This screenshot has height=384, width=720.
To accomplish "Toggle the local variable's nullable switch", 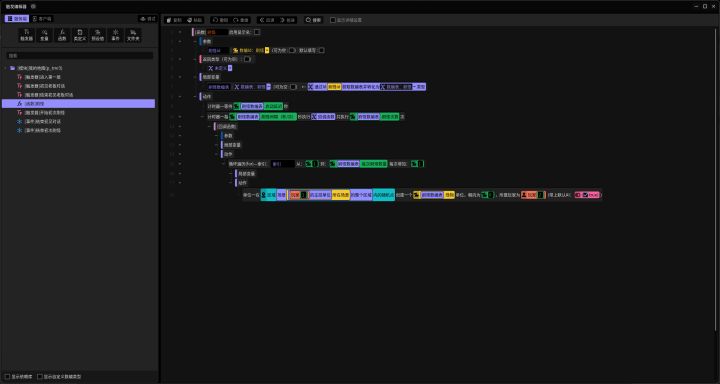I will point(293,86).
